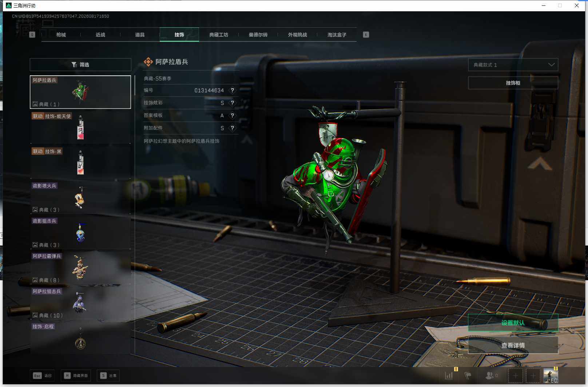588x387 pixels.
Task: Click the 附加配件 help question mark
Action: click(x=232, y=128)
